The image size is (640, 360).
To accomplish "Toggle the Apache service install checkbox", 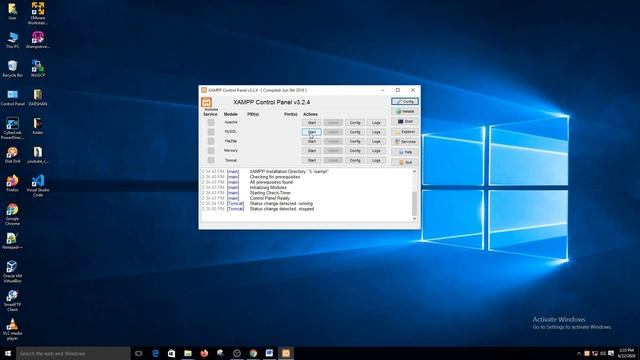I will point(211,122).
